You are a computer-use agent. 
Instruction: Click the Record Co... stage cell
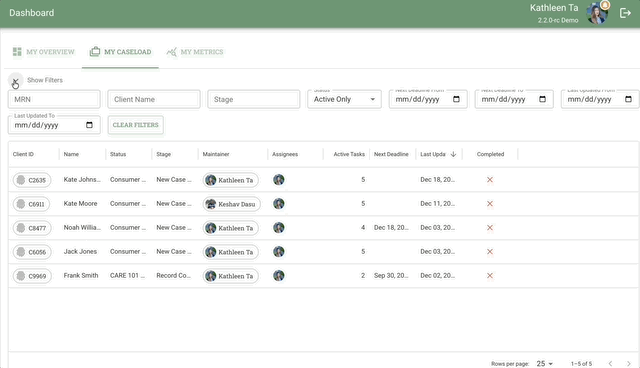(173, 275)
